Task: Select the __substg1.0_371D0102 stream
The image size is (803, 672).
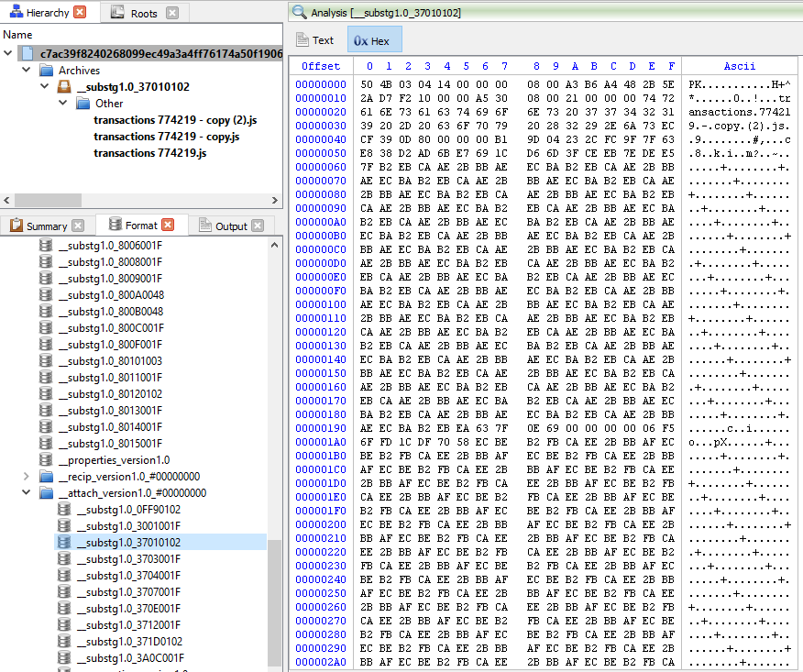Action: tap(130, 641)
